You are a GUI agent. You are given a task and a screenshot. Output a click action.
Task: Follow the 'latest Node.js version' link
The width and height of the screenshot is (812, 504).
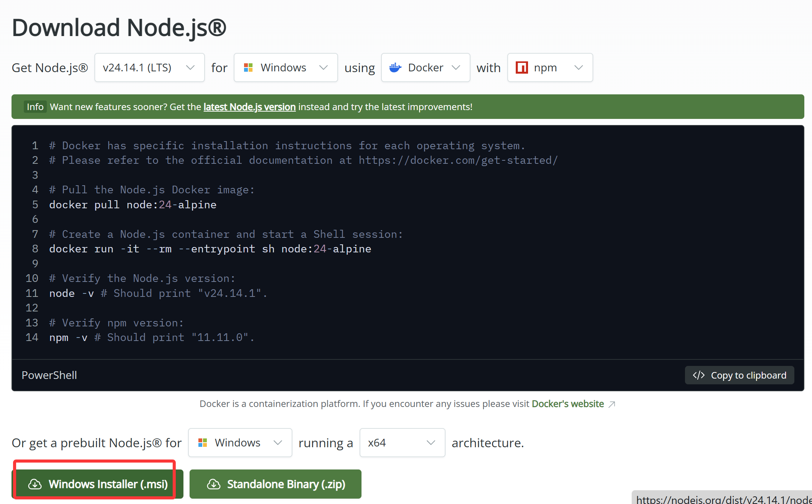click(x=249, y=107)
